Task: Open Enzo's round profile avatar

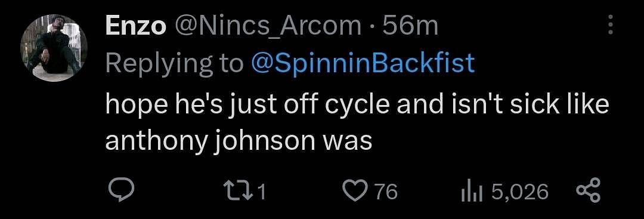Action: click(54, 48)
